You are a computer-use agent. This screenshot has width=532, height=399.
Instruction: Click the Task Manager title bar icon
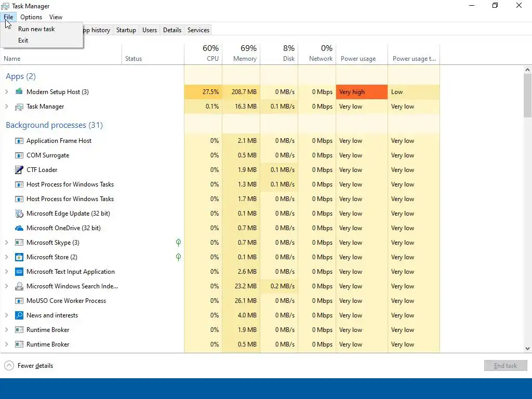5,6
